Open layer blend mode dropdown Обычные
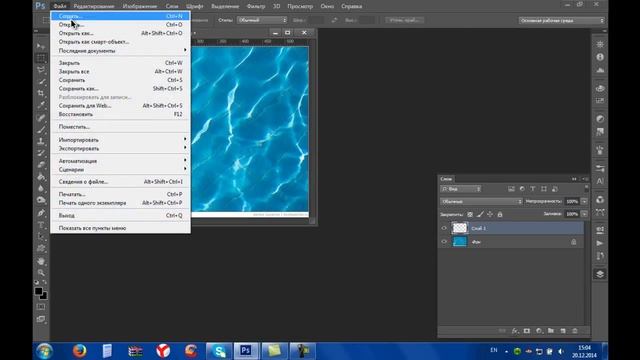This screenshot has height=360, width=640. (x=481, y=202)
